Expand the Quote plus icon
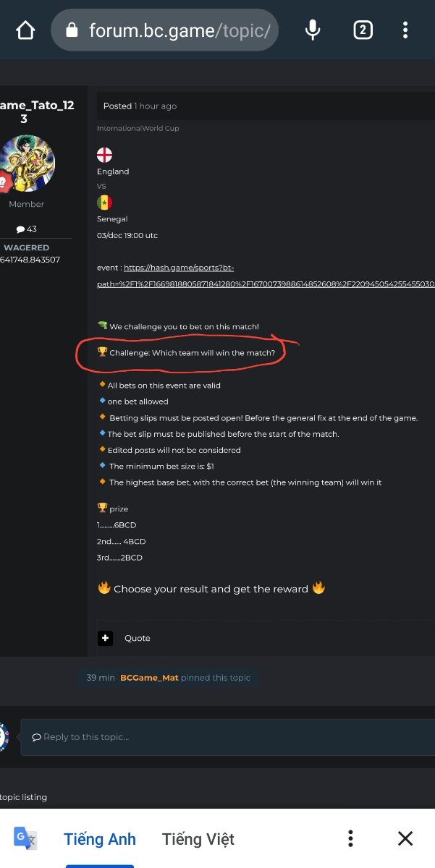Viewport: 435px width, 868px height. pos(106,638)
